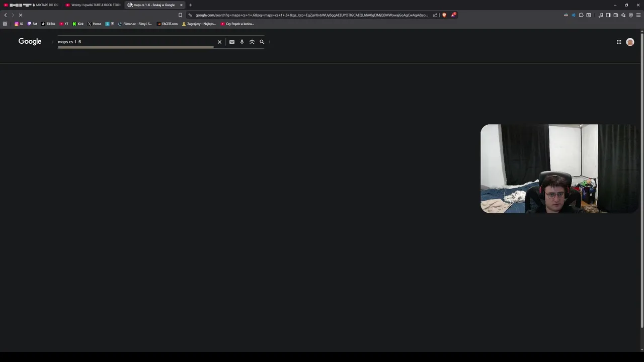Stop the page from loading
This screenshot has height=362, width=644.
click(21, 15)
